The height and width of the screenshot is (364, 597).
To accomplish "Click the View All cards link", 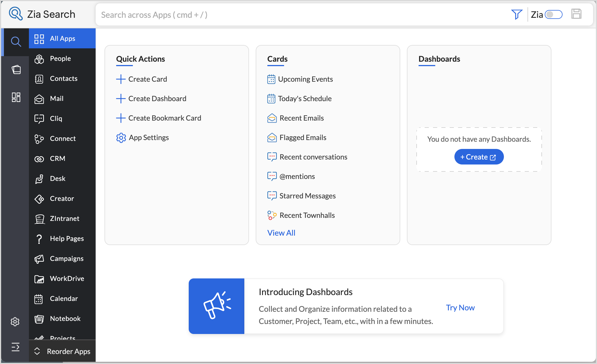I will (281, 233).
